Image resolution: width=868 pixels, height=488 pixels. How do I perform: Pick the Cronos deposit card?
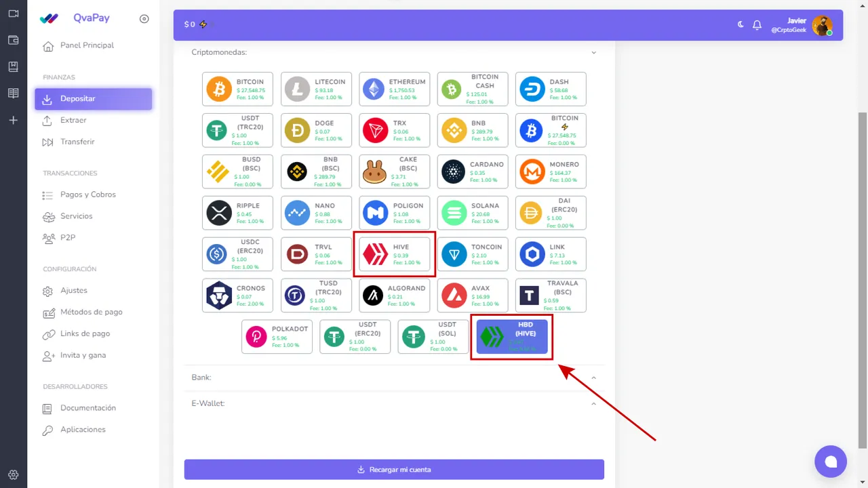tap(237, 296)
